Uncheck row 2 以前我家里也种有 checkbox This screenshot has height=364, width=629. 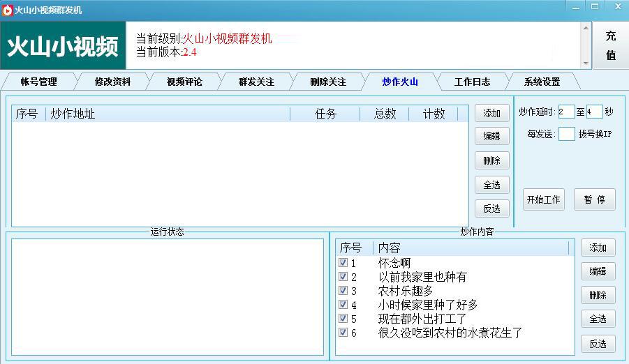pyautogui.click(x=343, y=277)
